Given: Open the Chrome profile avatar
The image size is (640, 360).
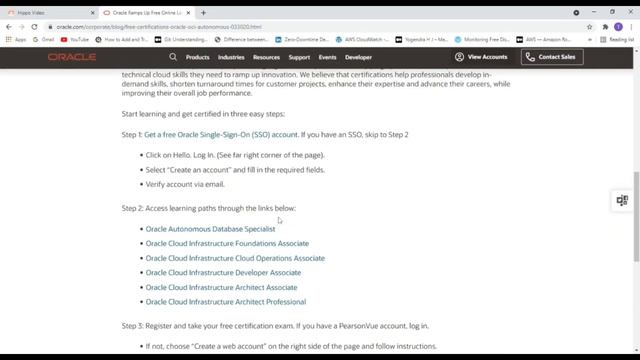Looking at the screenshot, I should click(x=618, y=27).
